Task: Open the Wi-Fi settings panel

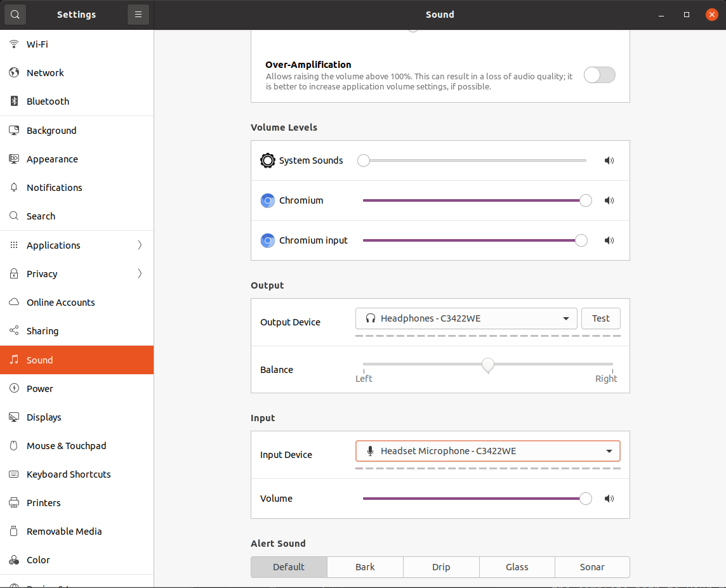Action: tap(77, 44)
